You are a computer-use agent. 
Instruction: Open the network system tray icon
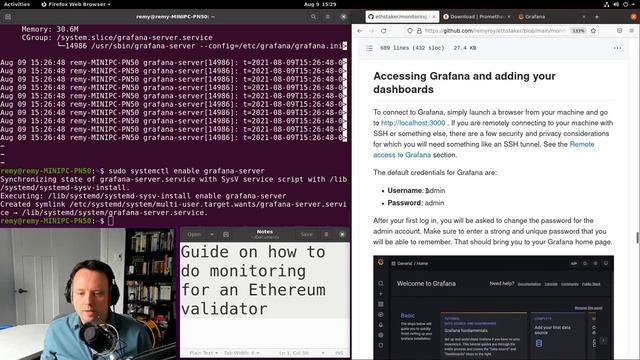607,4
